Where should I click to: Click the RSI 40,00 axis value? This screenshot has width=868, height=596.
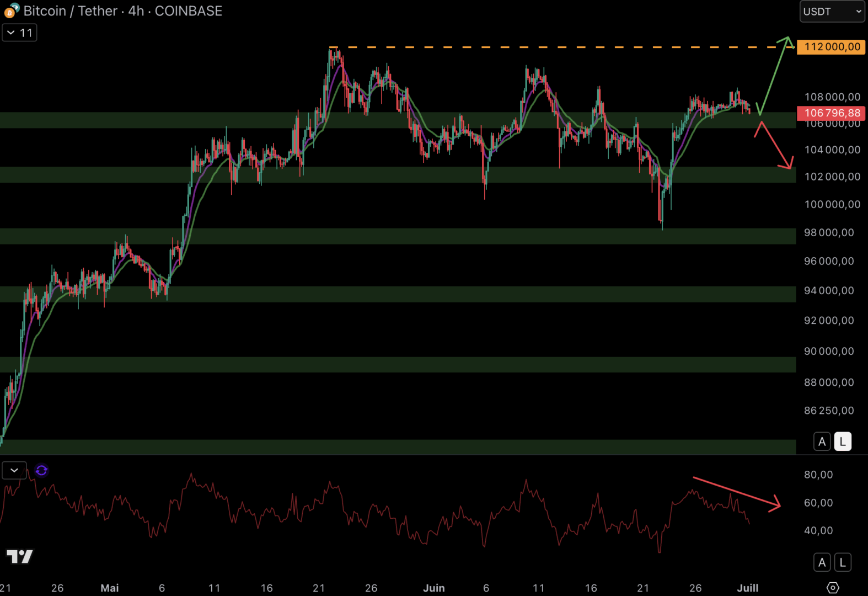tap(818, 530)
